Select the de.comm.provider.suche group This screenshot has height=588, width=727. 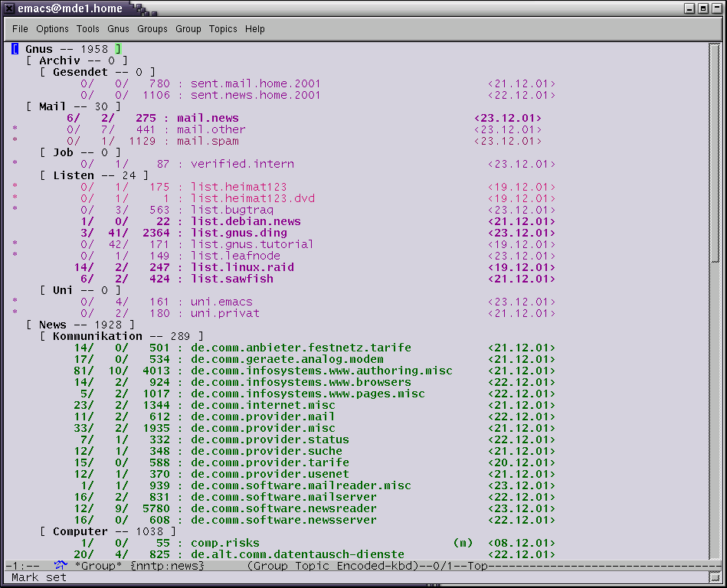coord(266,451)
